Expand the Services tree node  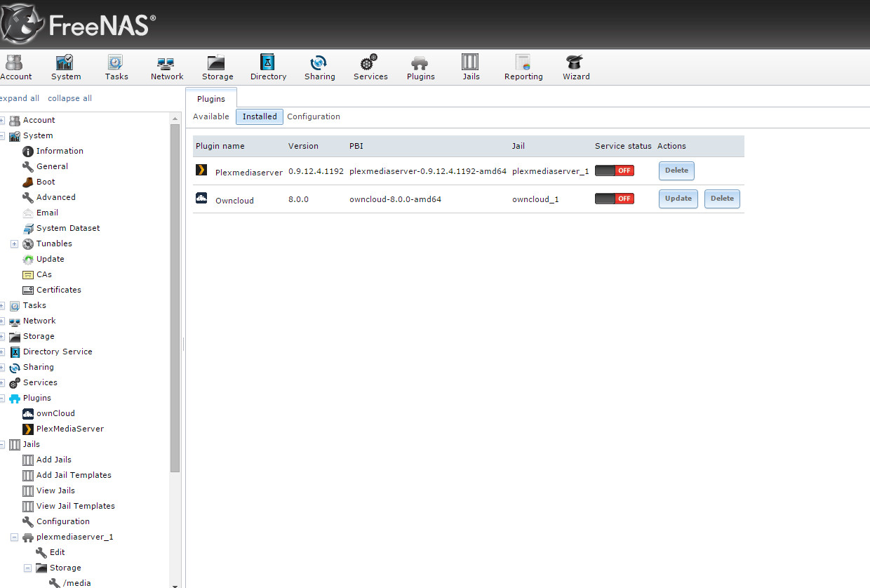(x=2, y=382)
